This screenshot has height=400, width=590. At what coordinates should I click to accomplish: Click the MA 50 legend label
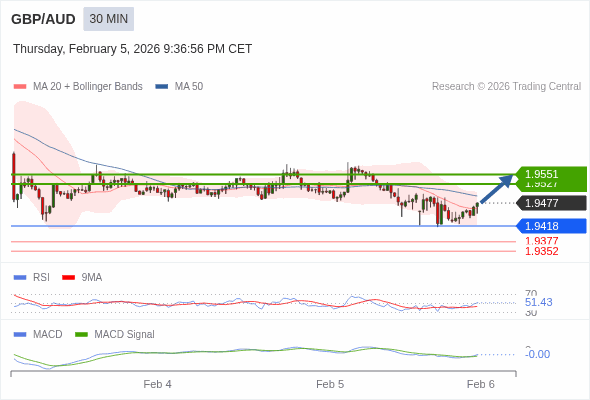tap(189, 87)
